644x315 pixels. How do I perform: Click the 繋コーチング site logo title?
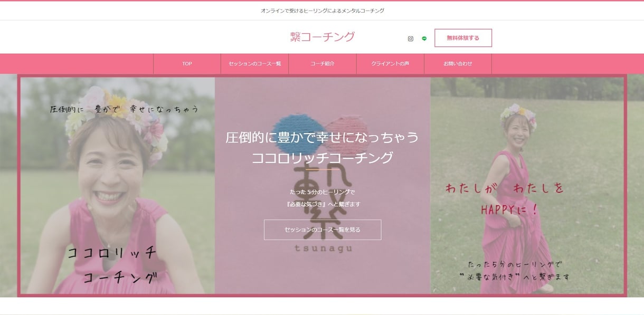pos(323,36)
